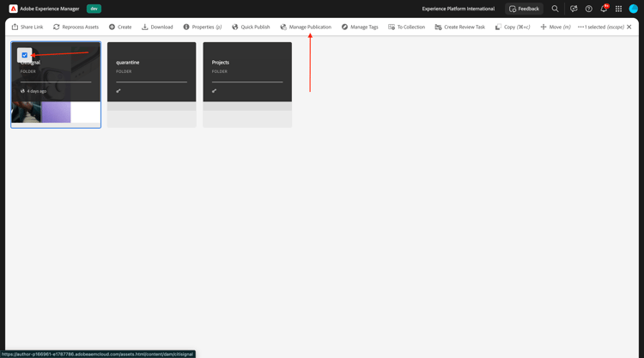Click the quarantine folder title text
The height and width of the screenshot is (358, 644).
pyautogui.click(x=128, y=63)
